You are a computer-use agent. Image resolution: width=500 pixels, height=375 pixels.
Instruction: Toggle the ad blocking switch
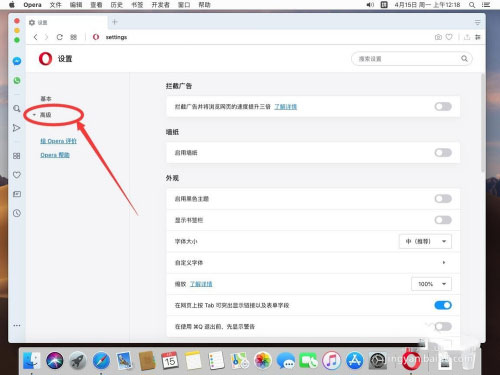click(x=443, y=107)
